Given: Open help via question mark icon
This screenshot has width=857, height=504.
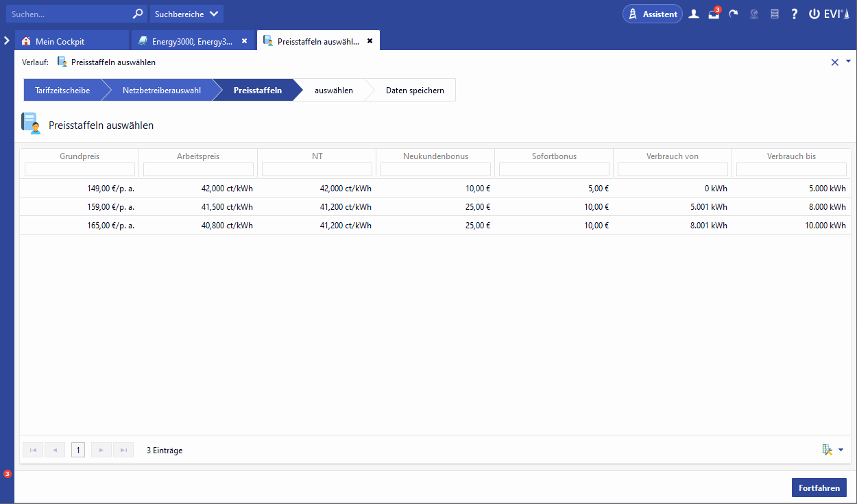Looking at the screenshot, I should 794,14.
